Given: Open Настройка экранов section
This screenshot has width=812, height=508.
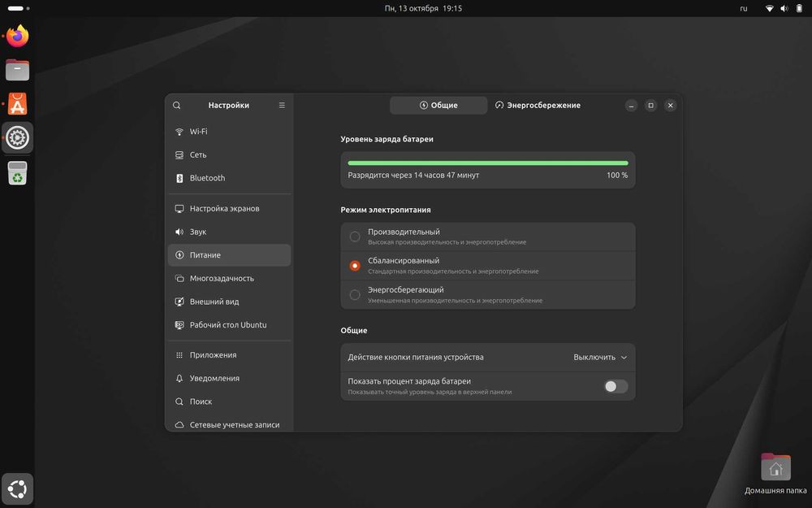Looking at the screenshot, I should pyautogui.click(x=230, y=208).
